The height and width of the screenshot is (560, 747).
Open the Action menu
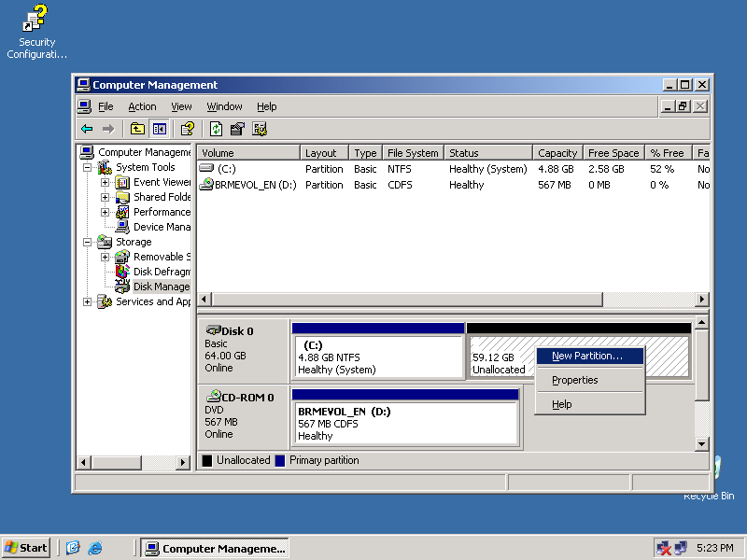tap(142, 106)
